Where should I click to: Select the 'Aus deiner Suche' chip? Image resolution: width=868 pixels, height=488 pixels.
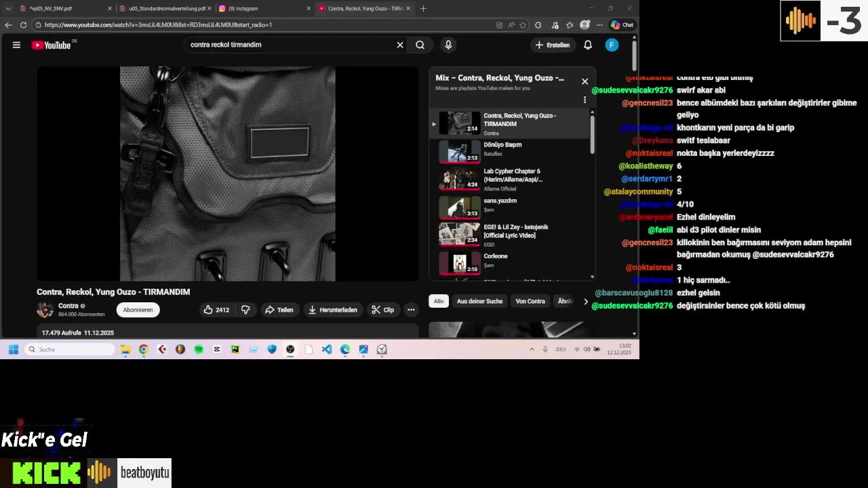click(x=479, y=301)
